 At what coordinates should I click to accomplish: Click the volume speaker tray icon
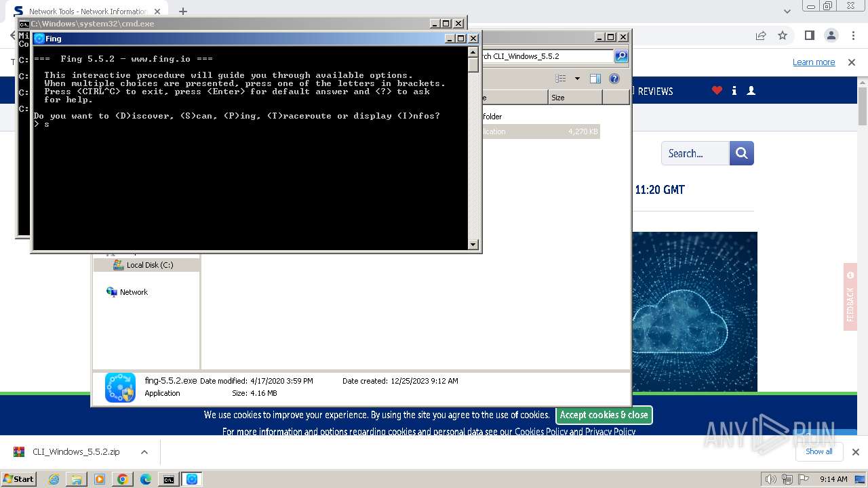771,479
